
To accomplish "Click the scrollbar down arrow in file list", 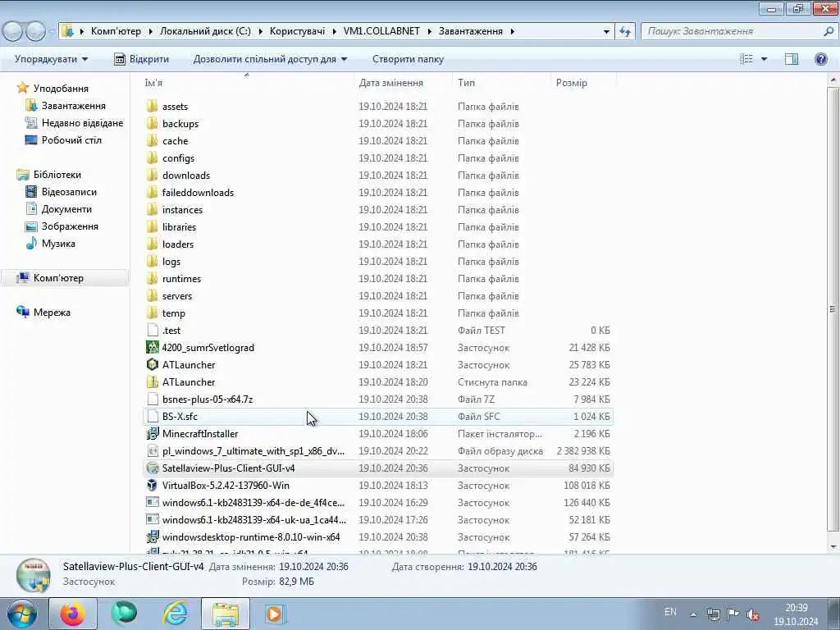I will (833, 547).
